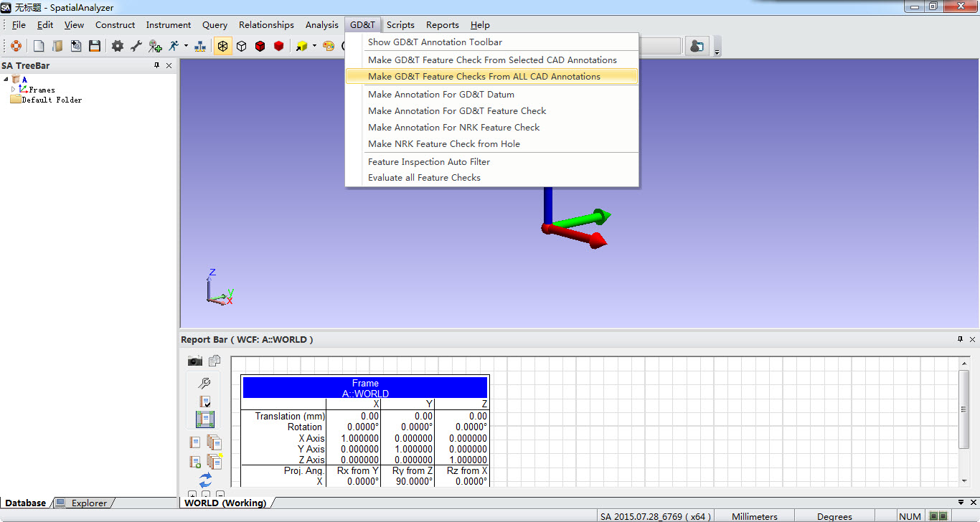980x522 pixels.
Task: Open the Instrument menu
Action: [169, 25]
